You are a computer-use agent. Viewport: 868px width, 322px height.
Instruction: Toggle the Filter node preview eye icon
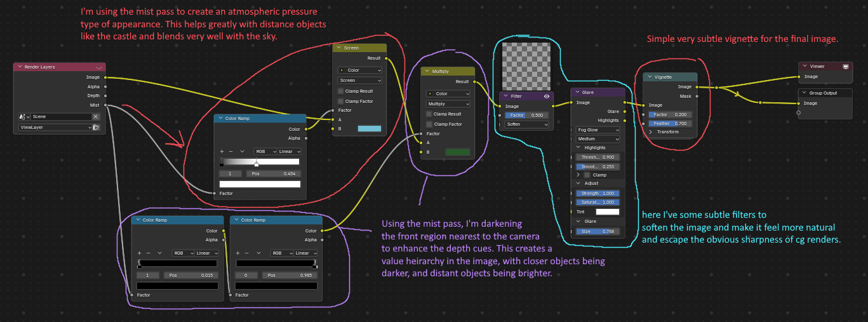[547, 97]
